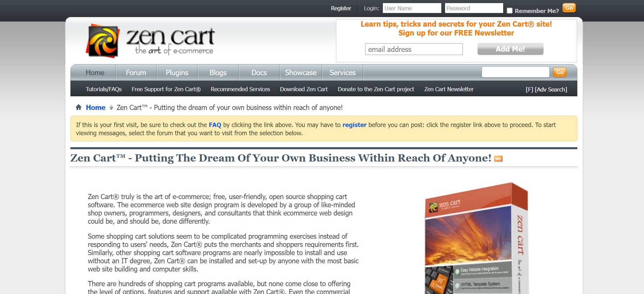
Task: Focus the newsletter email address field
Action: (x=414, y=49)
